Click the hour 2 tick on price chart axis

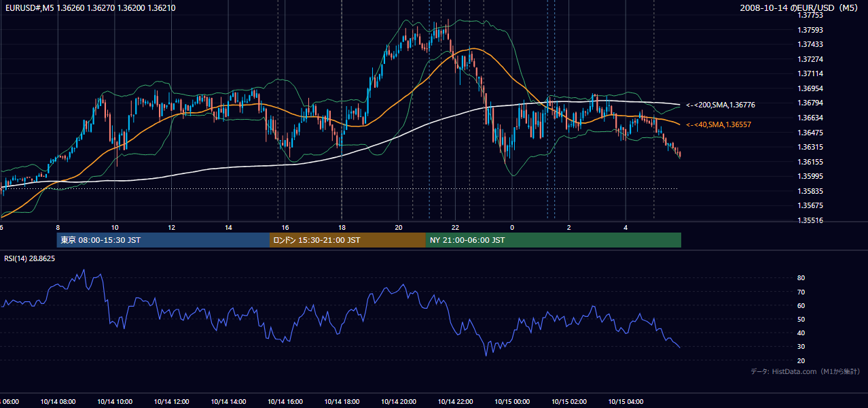pos(569,228)
